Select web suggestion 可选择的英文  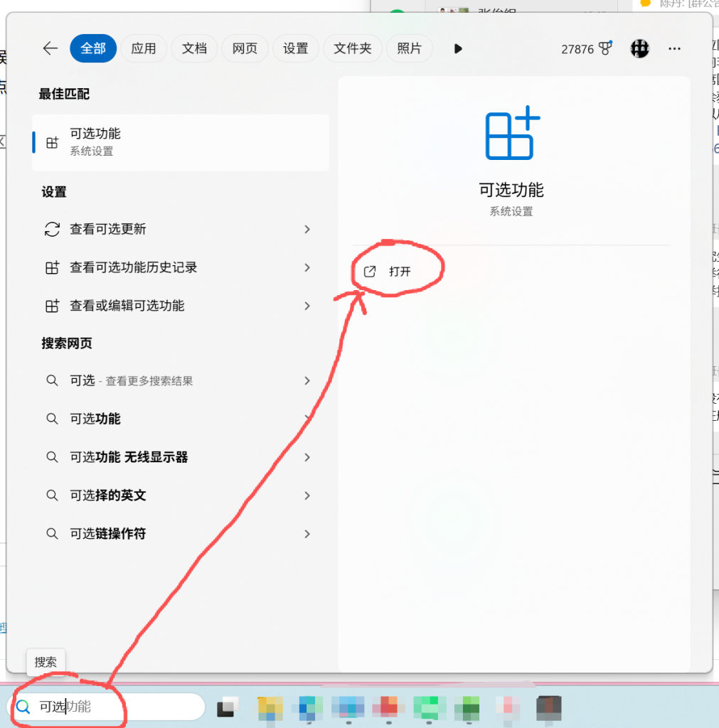108,496
